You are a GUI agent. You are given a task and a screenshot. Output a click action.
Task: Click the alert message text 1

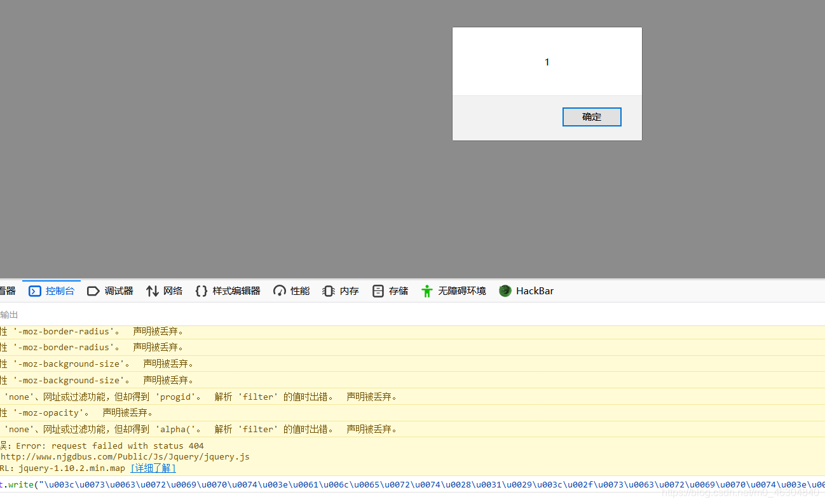[x=547, y=62]
